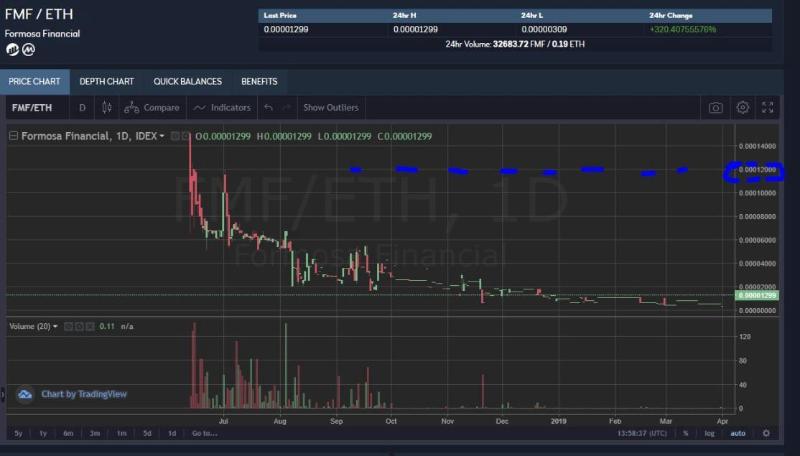800x456 pixels.
Task: Toggle visibility of main series legend
Action: (174, 136)
